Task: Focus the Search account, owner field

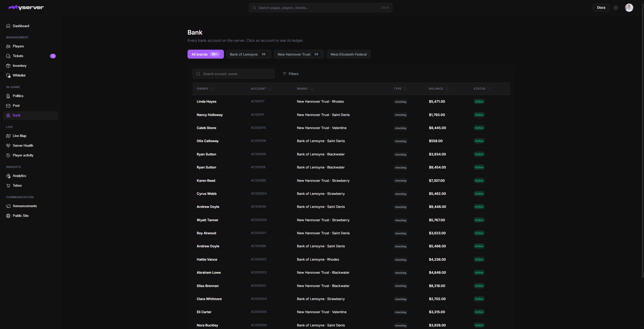Action: 234,74
